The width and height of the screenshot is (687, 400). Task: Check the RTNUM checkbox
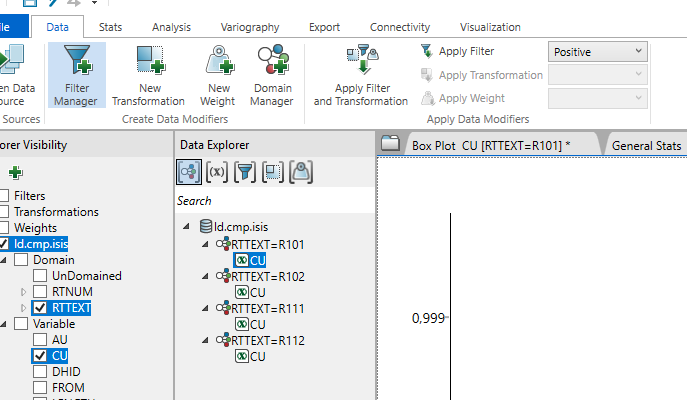click(40, 292)
